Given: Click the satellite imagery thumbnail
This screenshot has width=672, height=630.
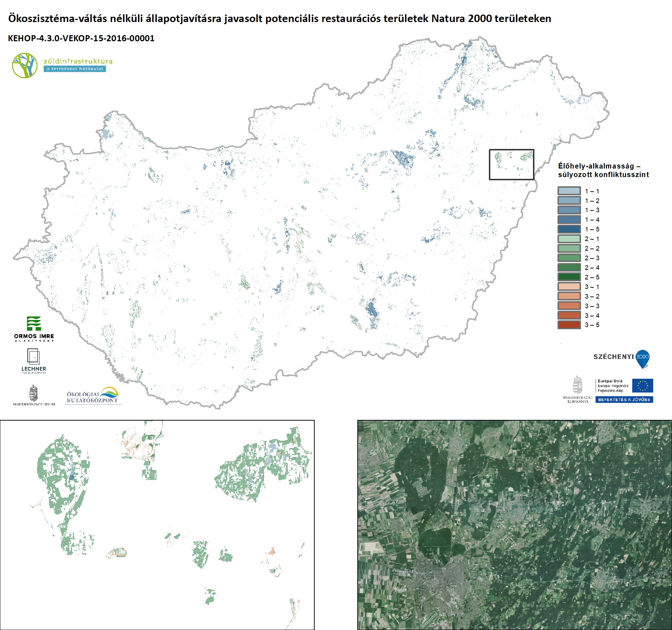Looking at the screenshot, I should click(514, 525).
